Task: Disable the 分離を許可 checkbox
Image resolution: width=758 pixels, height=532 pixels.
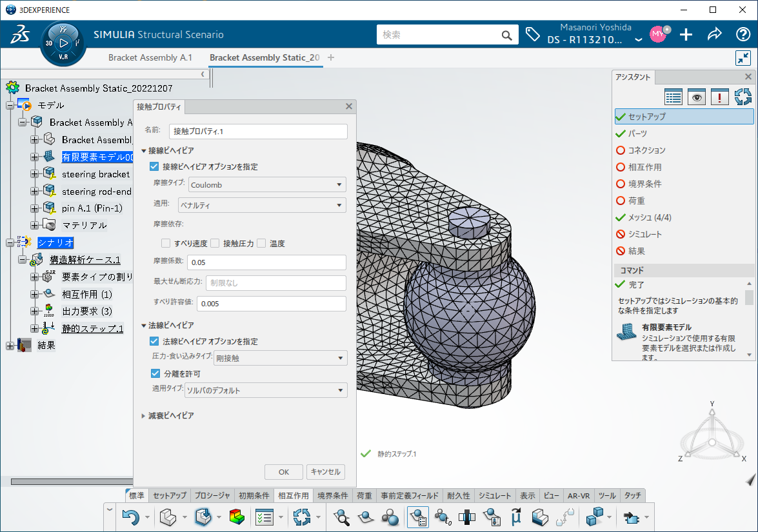Action: click(x=154, y=372)
